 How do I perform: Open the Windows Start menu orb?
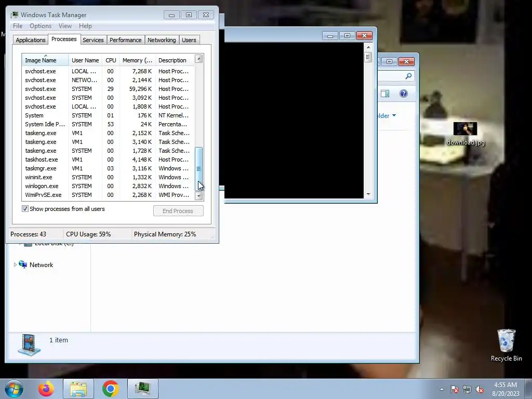click(x=14, y=389)
